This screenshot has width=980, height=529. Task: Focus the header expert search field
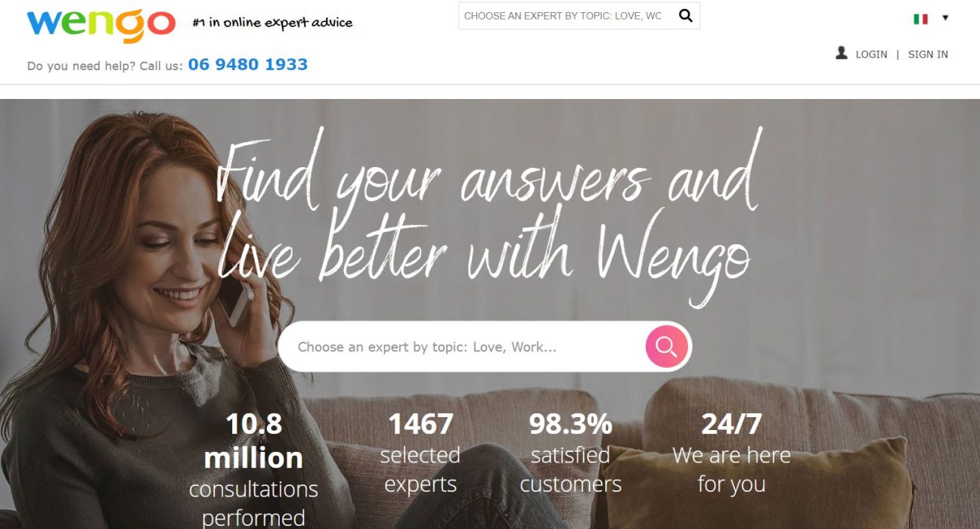click(x=566, y=16)
